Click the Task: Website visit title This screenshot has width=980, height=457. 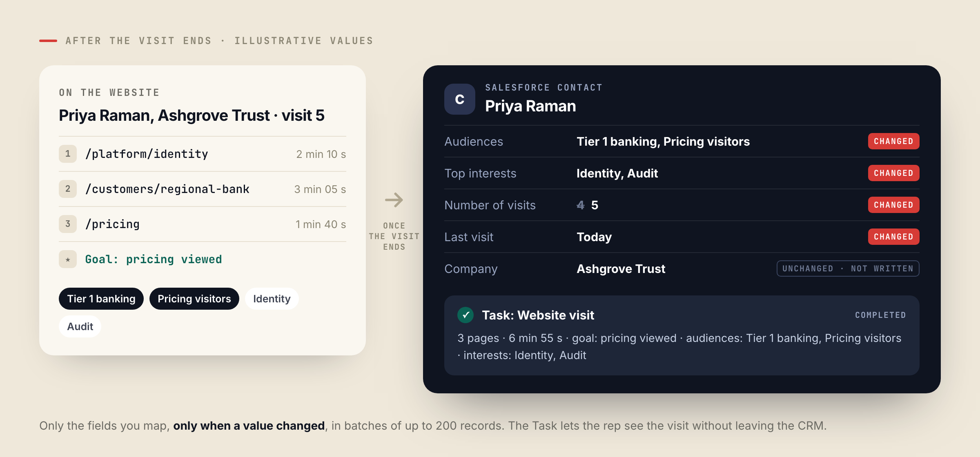538,315
